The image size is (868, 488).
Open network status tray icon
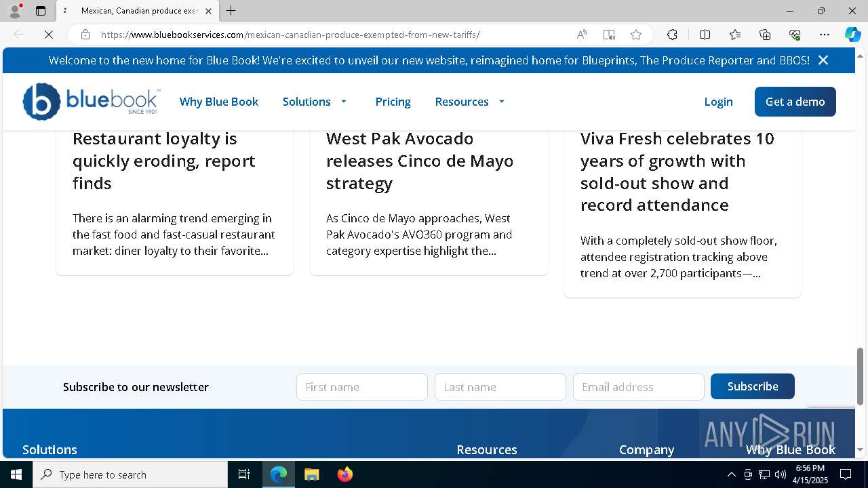point(764,474)
